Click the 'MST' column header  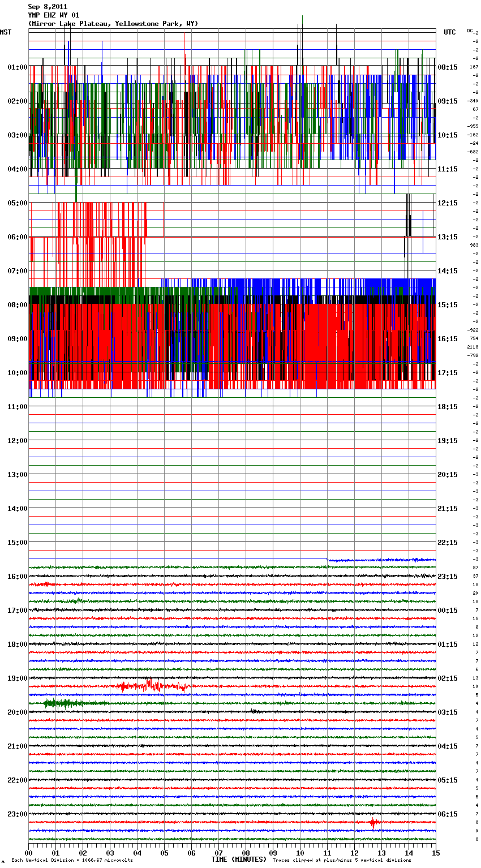pos(6,32)
